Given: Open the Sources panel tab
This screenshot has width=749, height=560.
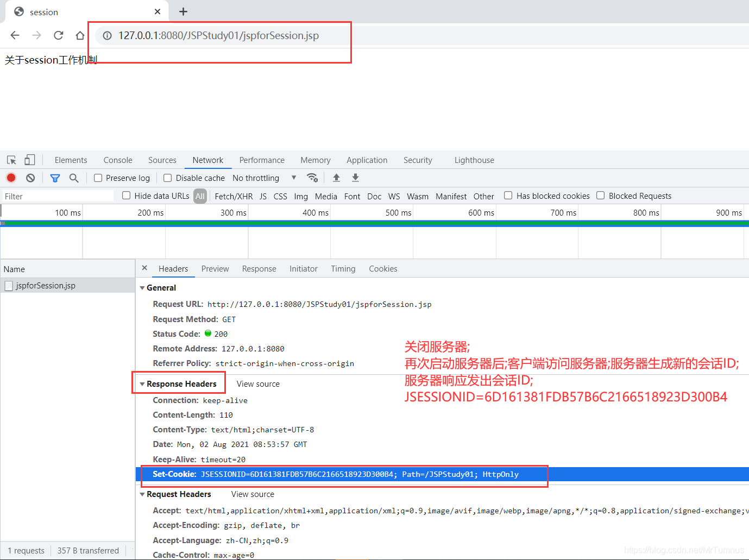Looking at the screenshot, I should pos(162,160).
